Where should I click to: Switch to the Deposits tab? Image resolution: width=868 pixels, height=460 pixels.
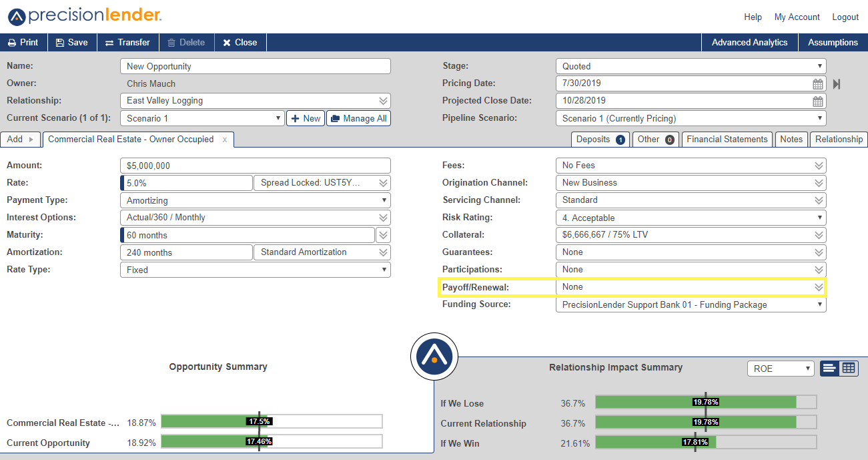pos(600,140)
